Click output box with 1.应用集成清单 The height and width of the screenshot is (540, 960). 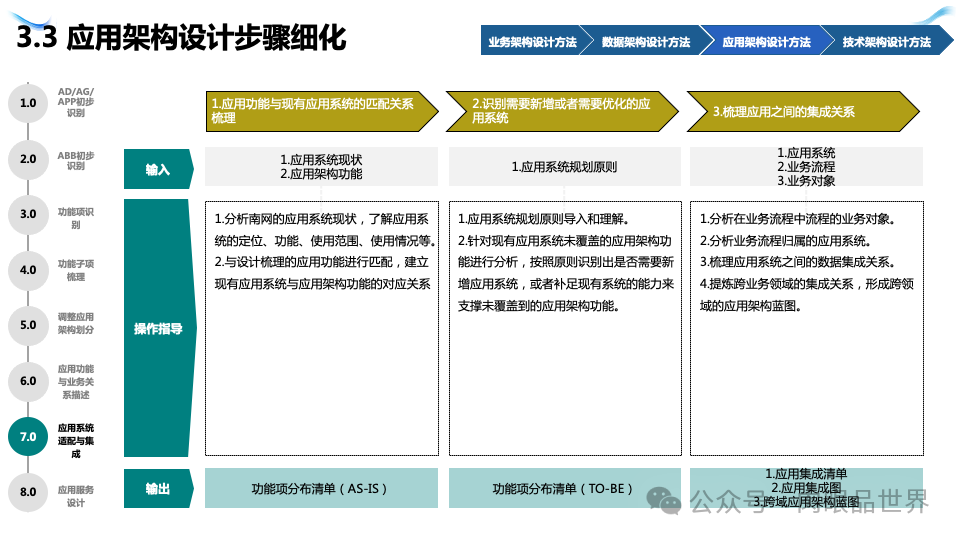(x=806, y=488)
